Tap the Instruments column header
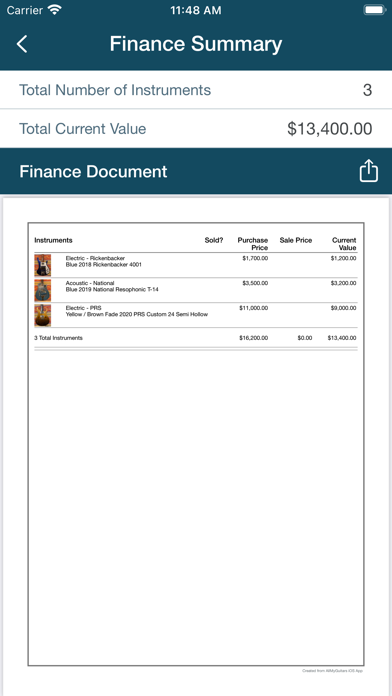The width and height of the screenshot is (392, 696). click(53, 240)
